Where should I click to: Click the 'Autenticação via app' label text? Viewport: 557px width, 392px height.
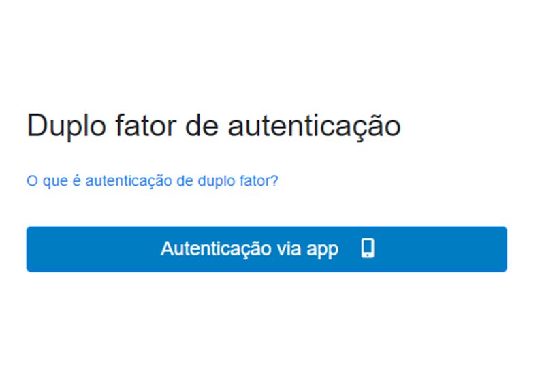click(x=249, y=249)
